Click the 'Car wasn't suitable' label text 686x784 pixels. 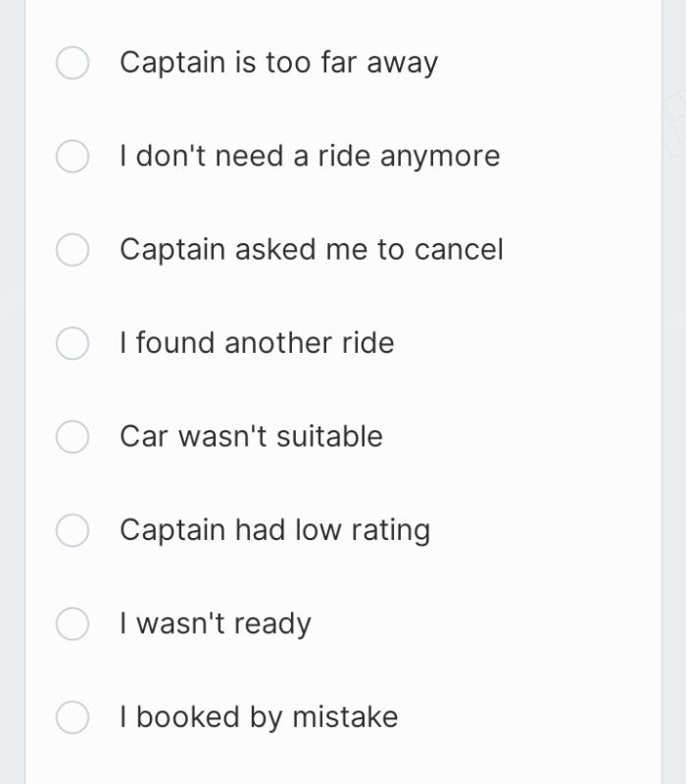click(x=251, y=436)
